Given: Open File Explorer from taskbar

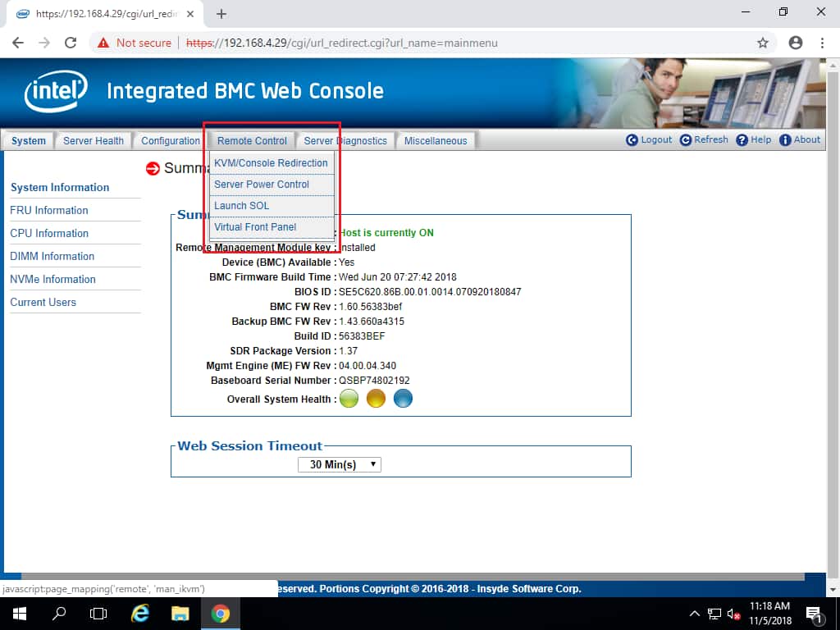Looking at the screenshot, I should click(x=180, y=614).
